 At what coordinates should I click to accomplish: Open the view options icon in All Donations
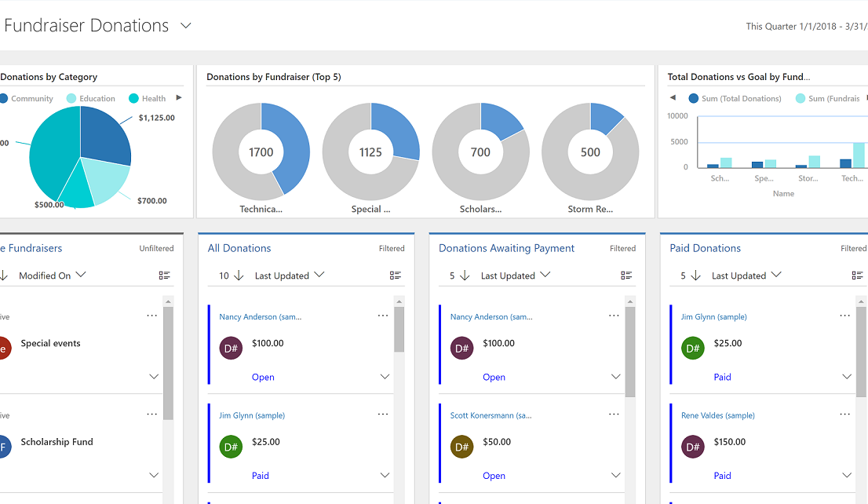point(396,276)
